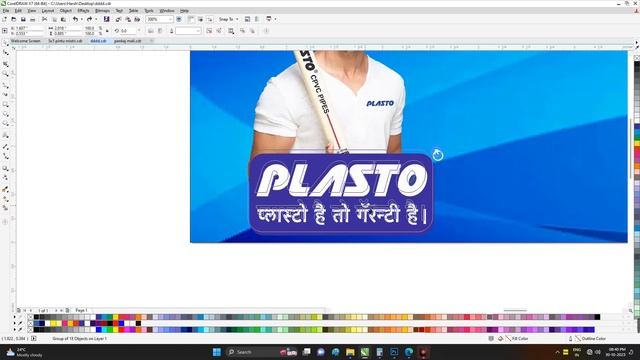
Task: Click the Undo arrow icon
Action: (75, 19)
